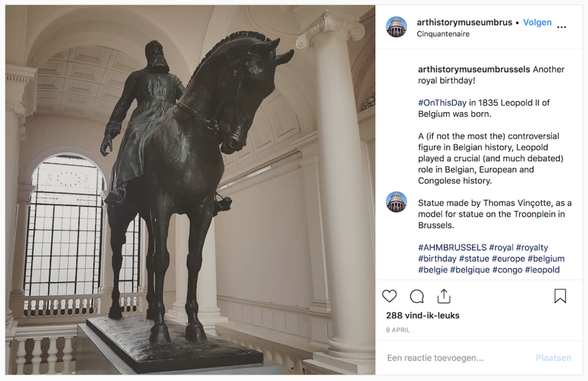Open the three-dot more options menu

[x=562, y=27]
